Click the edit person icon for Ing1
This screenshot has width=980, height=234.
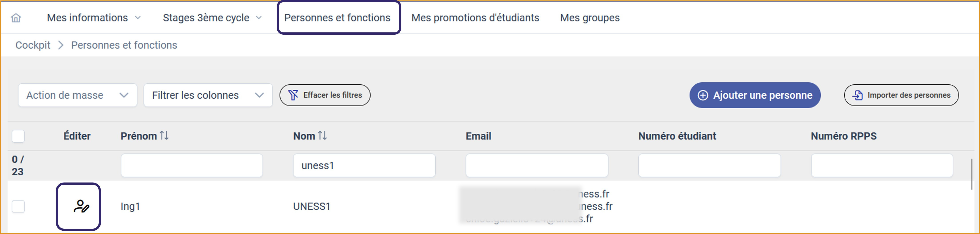tap(81, 206)
